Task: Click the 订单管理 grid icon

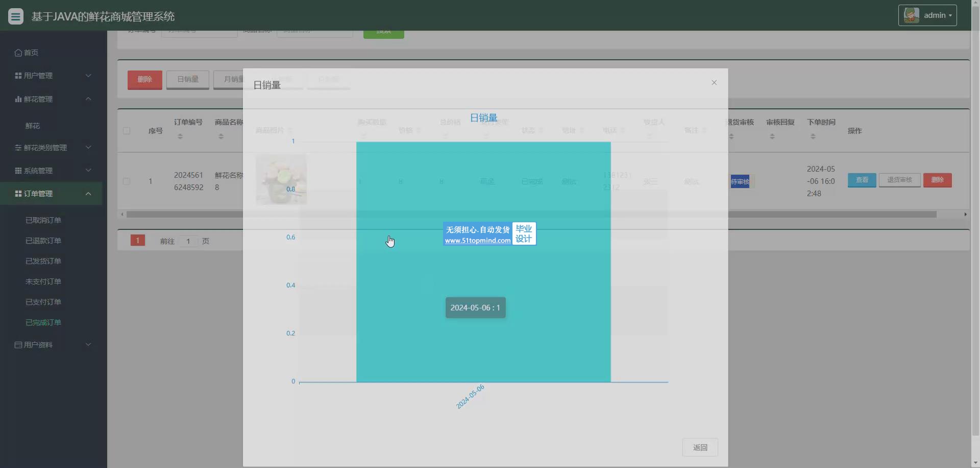Action: click(x=18, y=194)
